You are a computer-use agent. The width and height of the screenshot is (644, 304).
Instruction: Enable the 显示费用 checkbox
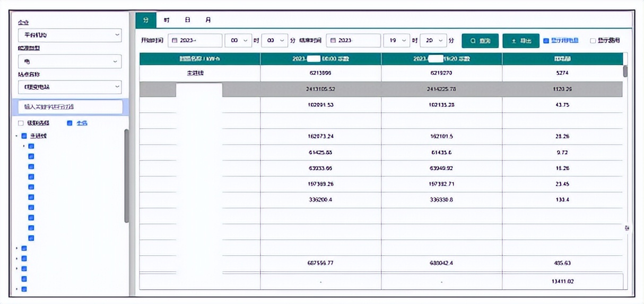593,40
